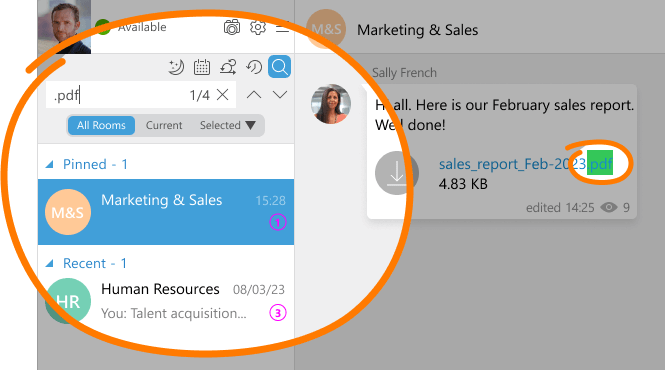Open the Selected rooms dropdown

click(228, 126)
